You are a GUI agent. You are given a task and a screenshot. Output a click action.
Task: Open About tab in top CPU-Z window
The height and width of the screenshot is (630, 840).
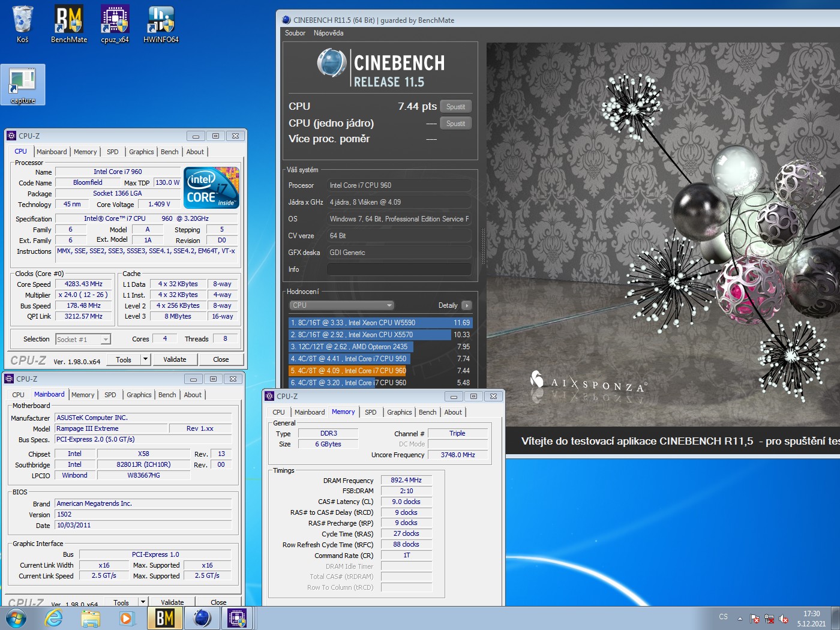point(195,152)
